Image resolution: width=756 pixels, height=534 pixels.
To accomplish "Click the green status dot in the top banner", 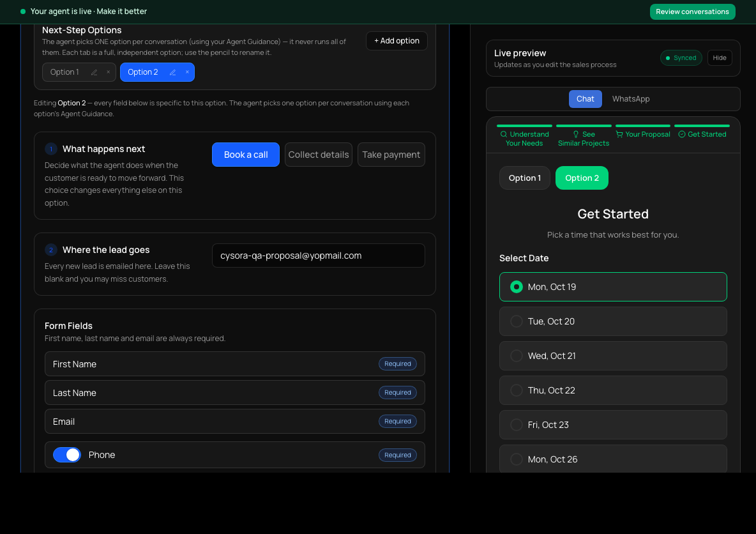I will [22, 11].
